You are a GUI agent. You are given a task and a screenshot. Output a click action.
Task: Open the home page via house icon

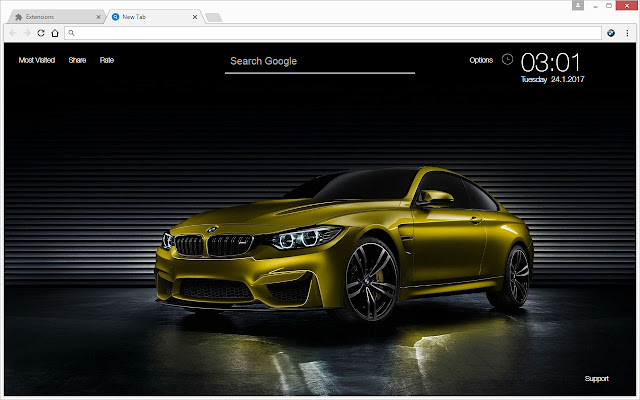[x=55, y=33]
